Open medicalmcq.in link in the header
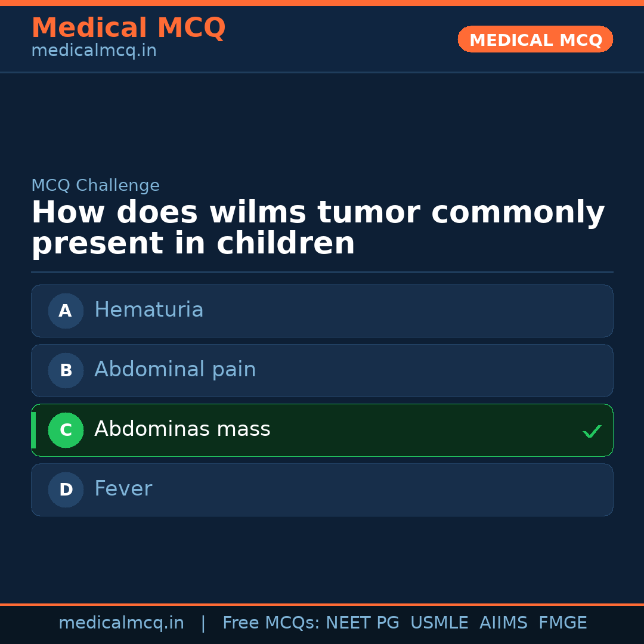Image resolution: width=644 pixels, height=644 pixels. [94, 51]
